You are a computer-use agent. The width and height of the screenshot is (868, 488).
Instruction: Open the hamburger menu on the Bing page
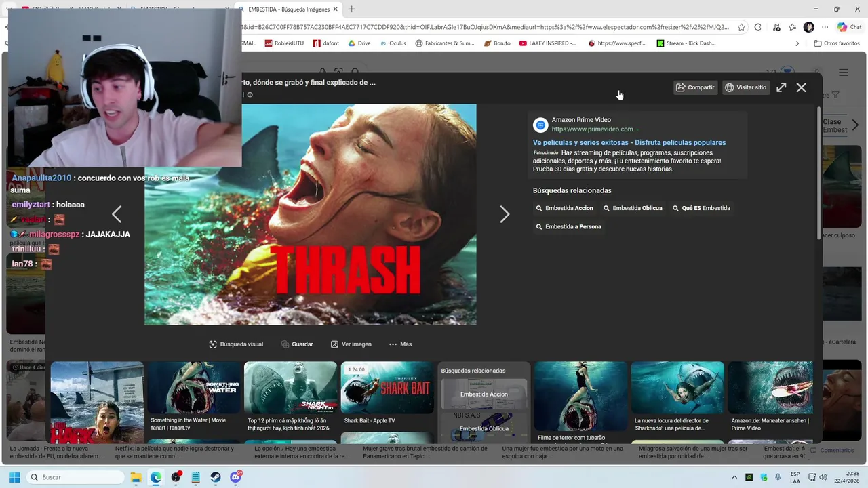(x=844, y=73)
